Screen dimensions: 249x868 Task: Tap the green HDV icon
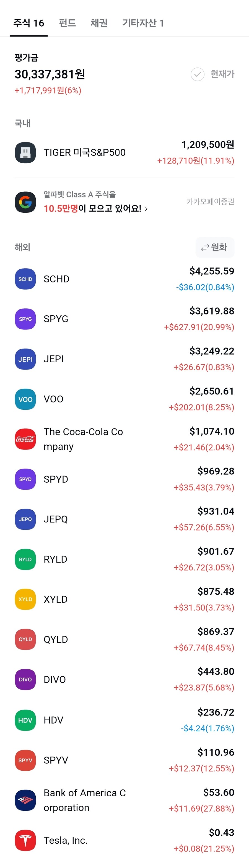[x=25, y=720]
